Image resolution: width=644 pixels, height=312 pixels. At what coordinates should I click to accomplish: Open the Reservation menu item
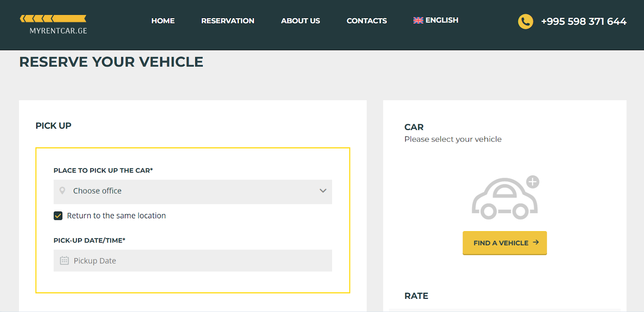point(227,21)
